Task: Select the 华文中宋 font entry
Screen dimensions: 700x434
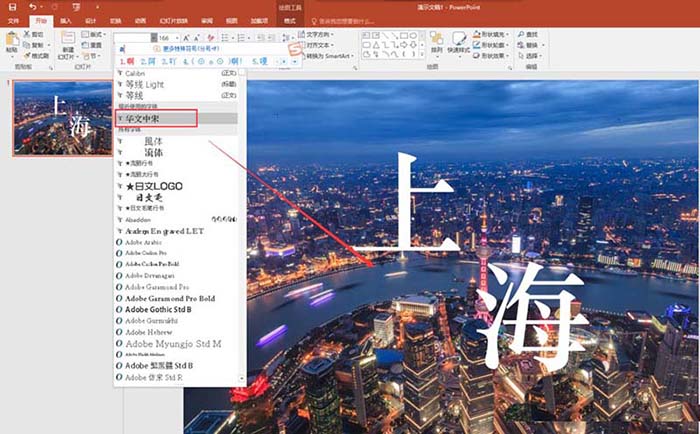Action: (177, 118)
